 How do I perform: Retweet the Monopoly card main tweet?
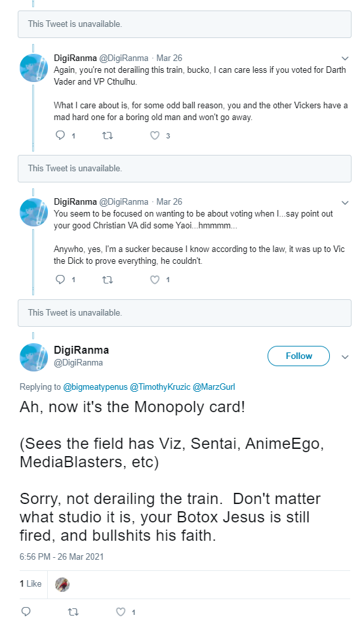[x=73, y=612]
